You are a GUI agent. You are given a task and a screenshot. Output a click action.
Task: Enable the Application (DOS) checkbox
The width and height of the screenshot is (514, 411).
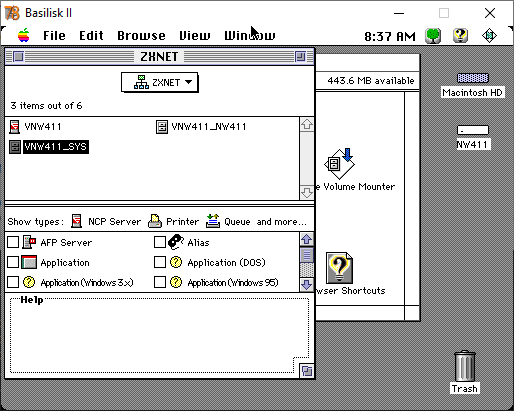click(160, 262)
